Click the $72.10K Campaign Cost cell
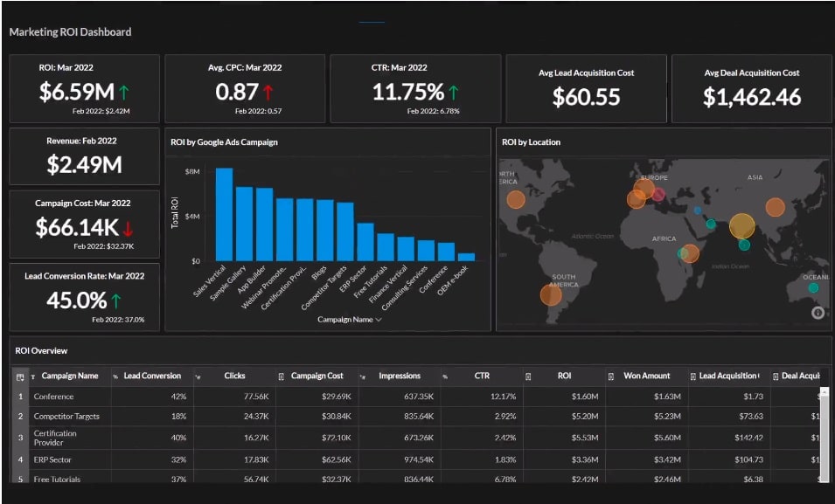This screenshot has width=835, height=504. (x=336, y=438)
